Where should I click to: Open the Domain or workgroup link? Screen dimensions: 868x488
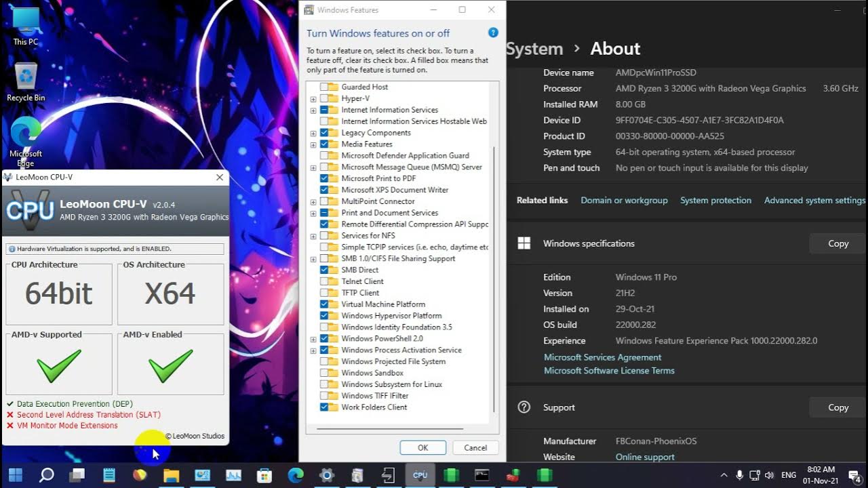(x=624, y=201)
